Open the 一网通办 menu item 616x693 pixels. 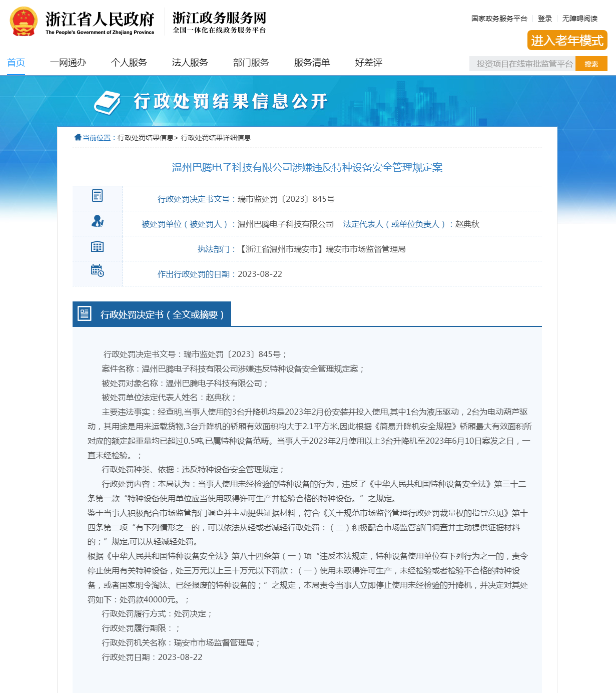click(x=68, y=63)
